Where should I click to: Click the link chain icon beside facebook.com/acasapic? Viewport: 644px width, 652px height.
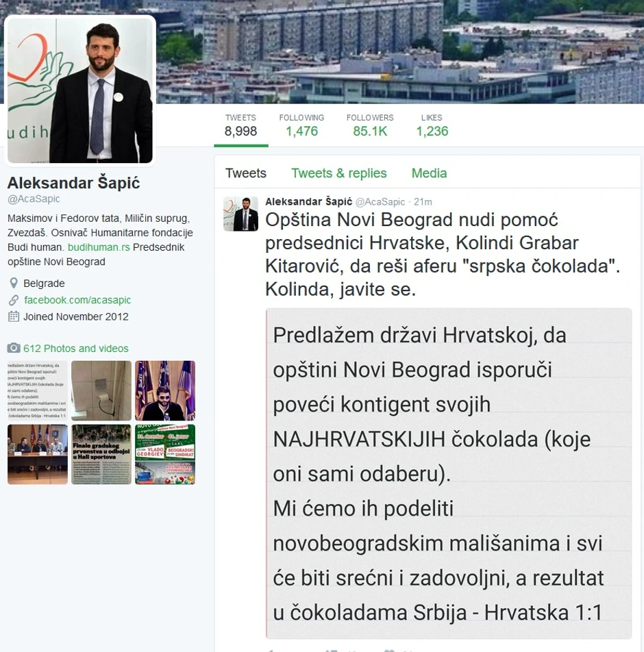14,300
